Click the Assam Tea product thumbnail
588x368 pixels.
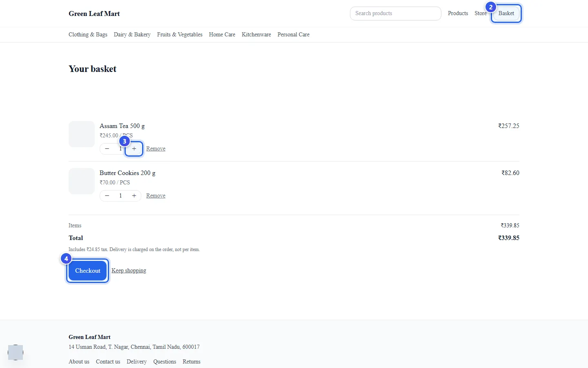82,134
